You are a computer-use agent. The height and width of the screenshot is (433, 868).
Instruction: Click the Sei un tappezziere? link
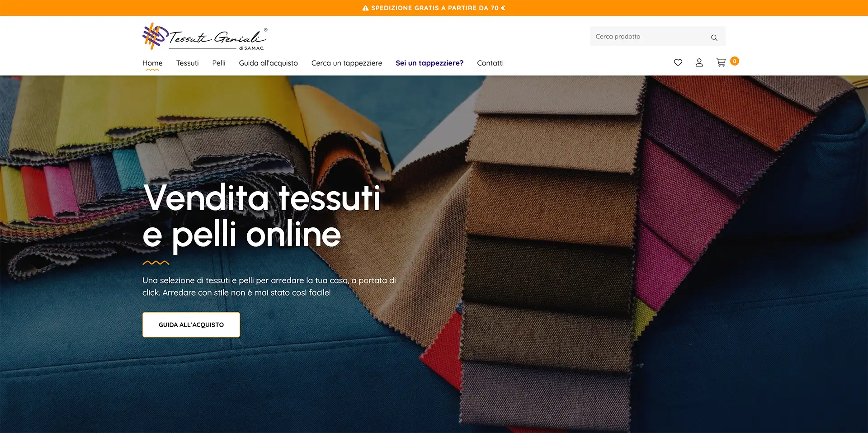[x=429, y=63]
